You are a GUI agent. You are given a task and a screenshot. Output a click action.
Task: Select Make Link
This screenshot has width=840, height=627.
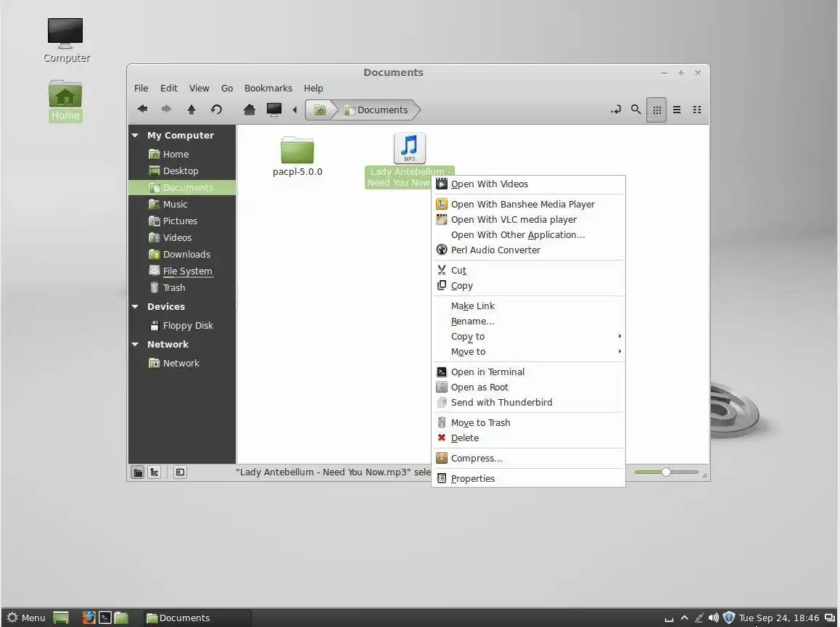click(x=528, y=306)
